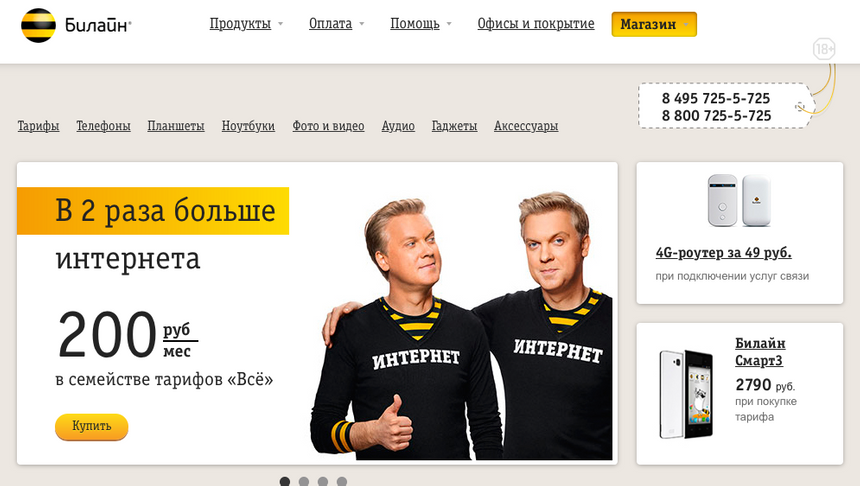Select the first carousel dot
This screenshot has height=486, width=860.
tap(285, 481)
